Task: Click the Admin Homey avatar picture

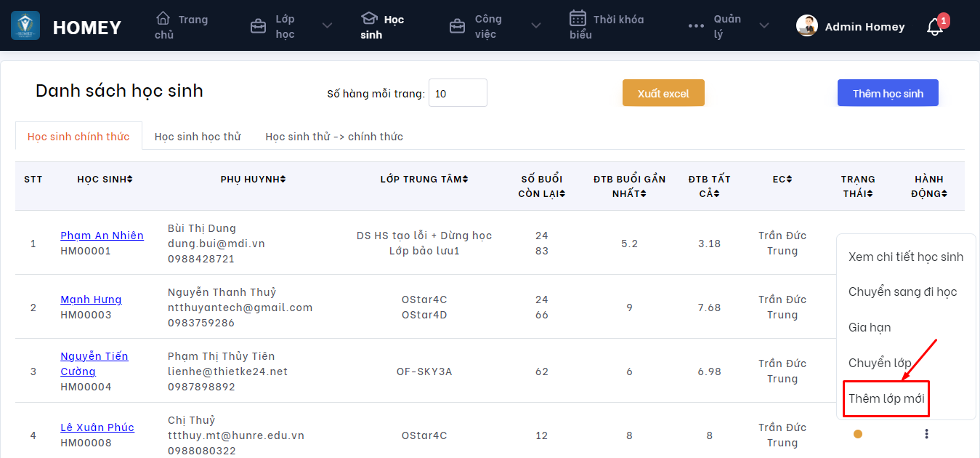Action: 807,26
